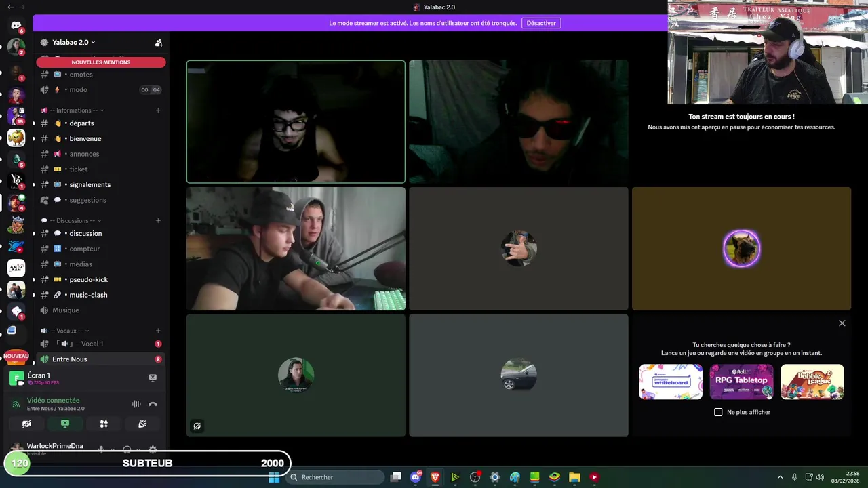Image resolution: width=868 pixels, height=488 pixels.
Task: Open the invite people icon beside Yalabac 2.0
Action: [159, 42]
